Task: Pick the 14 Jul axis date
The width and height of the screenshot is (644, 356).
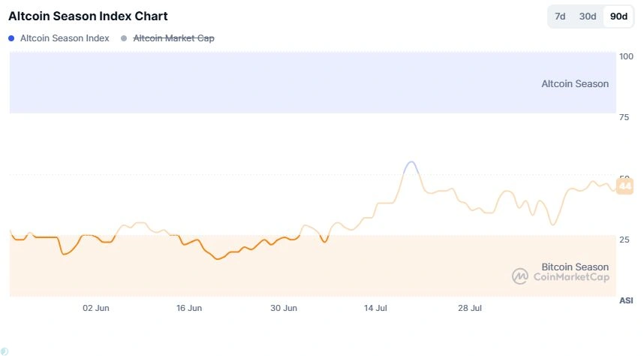Action: pyautogui.click(x=375, y=308)
